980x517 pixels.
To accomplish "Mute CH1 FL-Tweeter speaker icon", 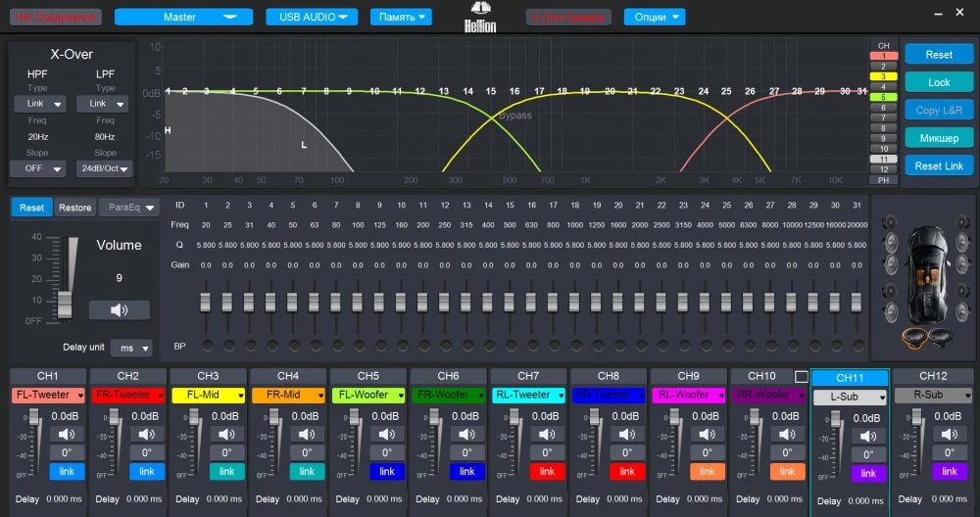I will tap(67, 434).
